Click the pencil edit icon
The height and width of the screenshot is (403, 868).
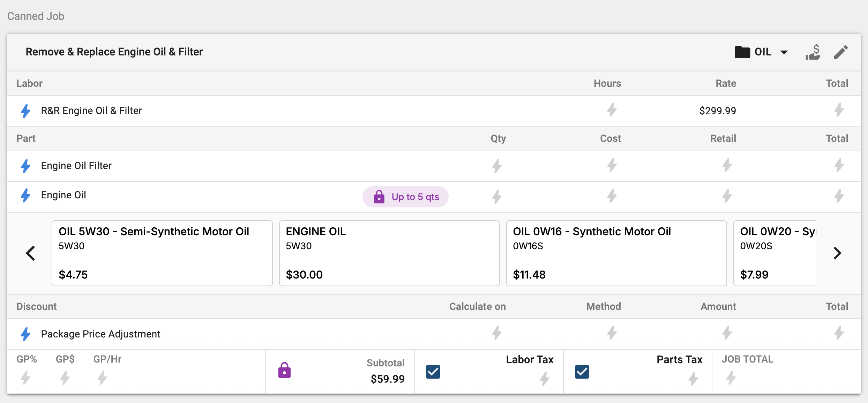841,52
